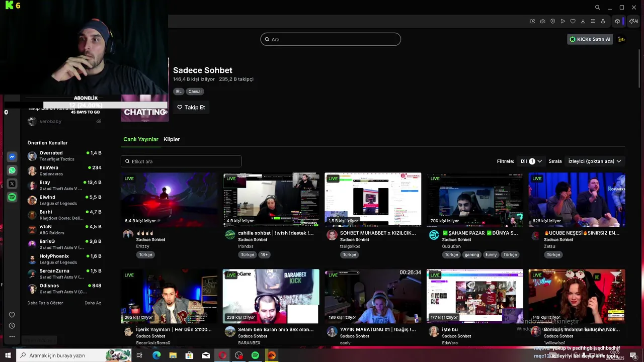Click the send/flow arrow toolbar icon
644x362 pixels.
pos(562,21)
